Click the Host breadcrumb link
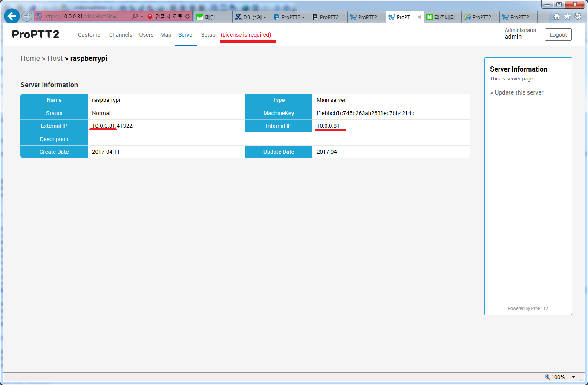This screenshot has width=588, height=385. click(x=55, y=58)
